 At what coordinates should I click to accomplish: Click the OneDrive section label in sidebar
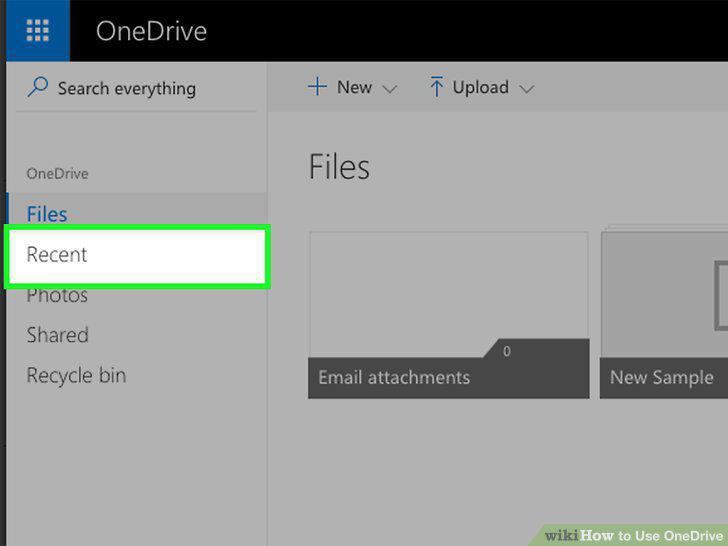(57, 174)
